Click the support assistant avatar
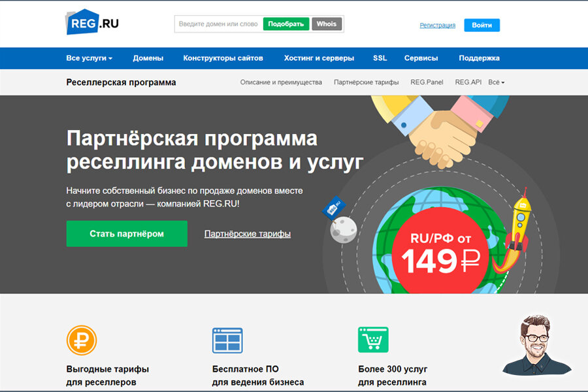Screen dimensions: 588x392 536,345
